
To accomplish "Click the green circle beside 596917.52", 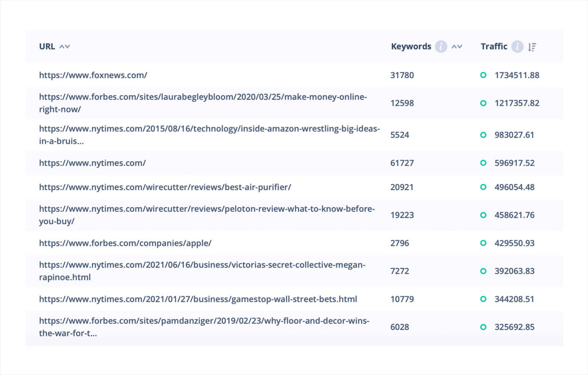I will (x=483, y=163).
